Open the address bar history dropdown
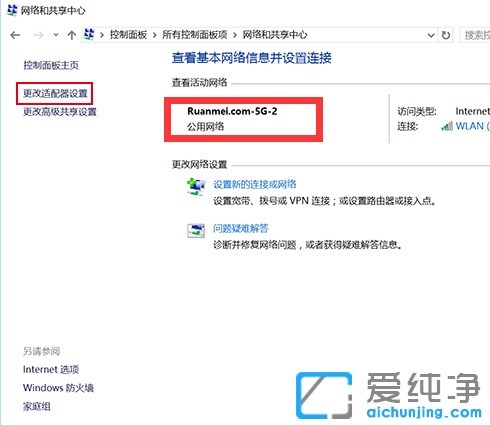Screen dimensions: 490x425 (x=431, y=35)
